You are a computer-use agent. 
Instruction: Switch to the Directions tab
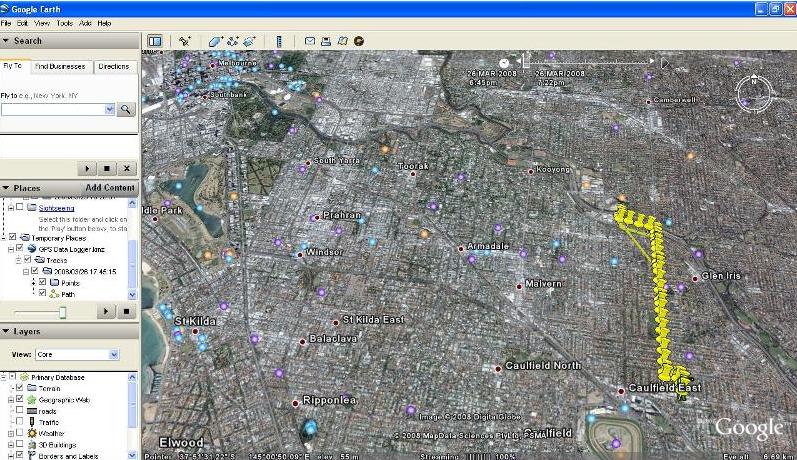[114, 67]
